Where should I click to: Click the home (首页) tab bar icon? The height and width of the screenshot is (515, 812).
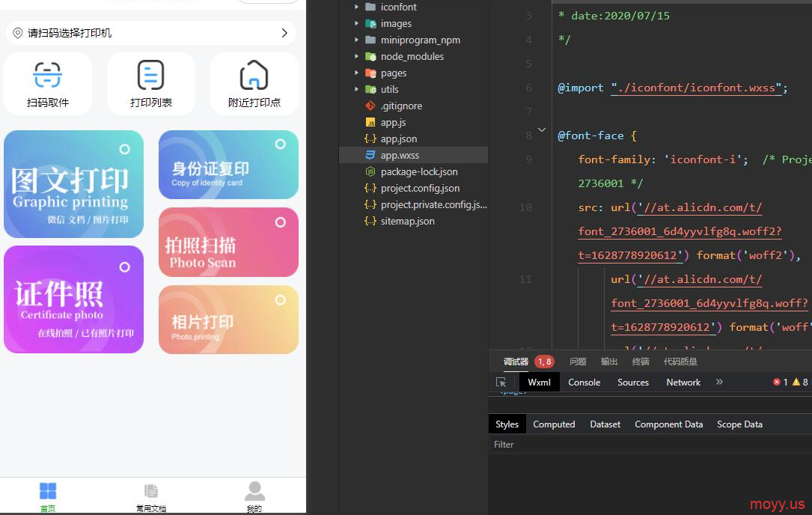click(48, 492)
